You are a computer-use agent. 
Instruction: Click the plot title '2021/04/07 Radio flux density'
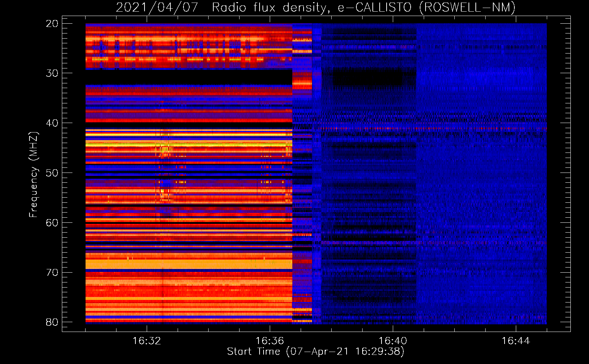tap(316, 7)
